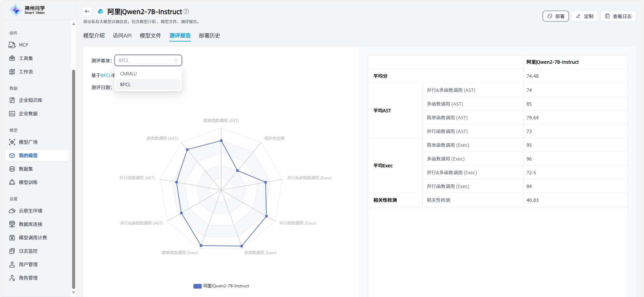Click the 部署 deploy button

(555, 16)
